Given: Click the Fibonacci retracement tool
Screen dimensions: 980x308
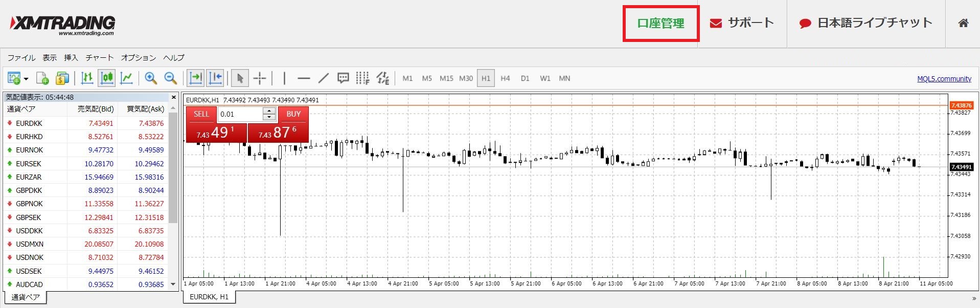Looking at the screenshot, I should click(362, 78).
